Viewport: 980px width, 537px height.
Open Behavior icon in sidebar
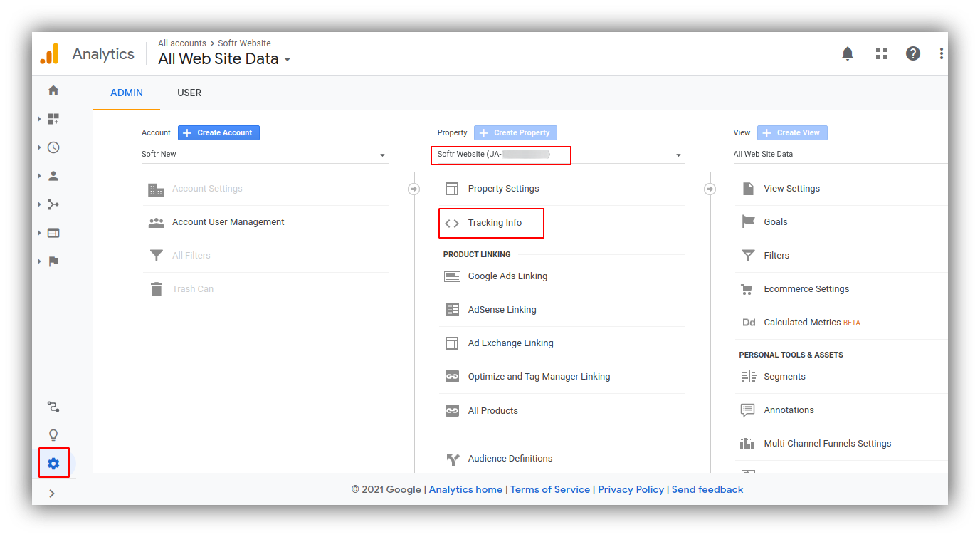(53, 233)
